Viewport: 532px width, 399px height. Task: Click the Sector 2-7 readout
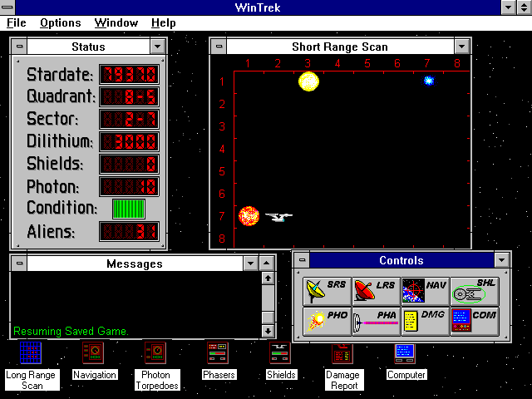(130, 119)
